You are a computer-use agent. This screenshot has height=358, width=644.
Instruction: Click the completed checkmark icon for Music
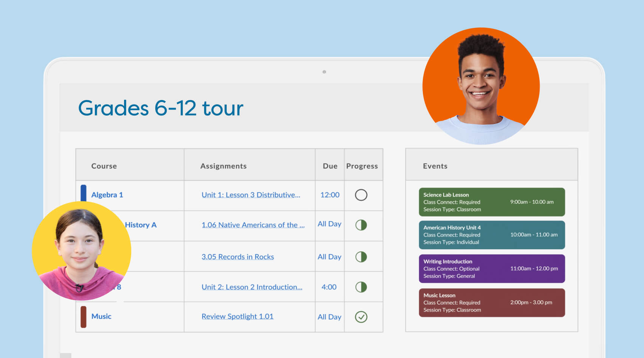coord(361,317)
